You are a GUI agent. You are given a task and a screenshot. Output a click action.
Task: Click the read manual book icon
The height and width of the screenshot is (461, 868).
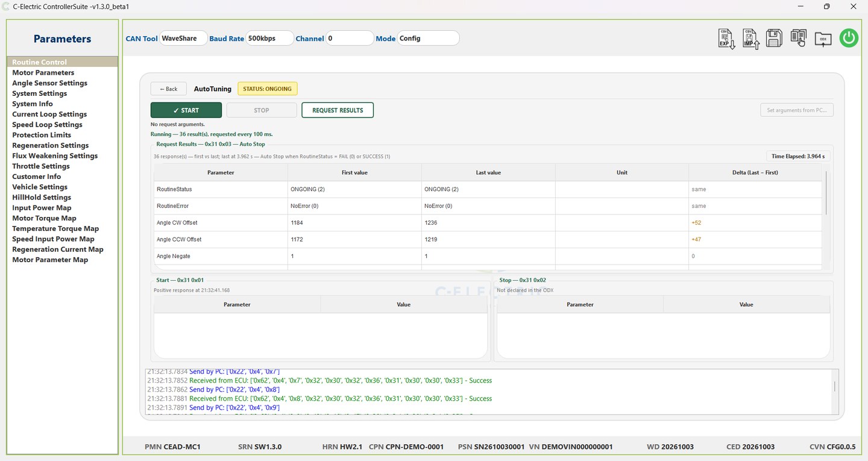point(799,38)
